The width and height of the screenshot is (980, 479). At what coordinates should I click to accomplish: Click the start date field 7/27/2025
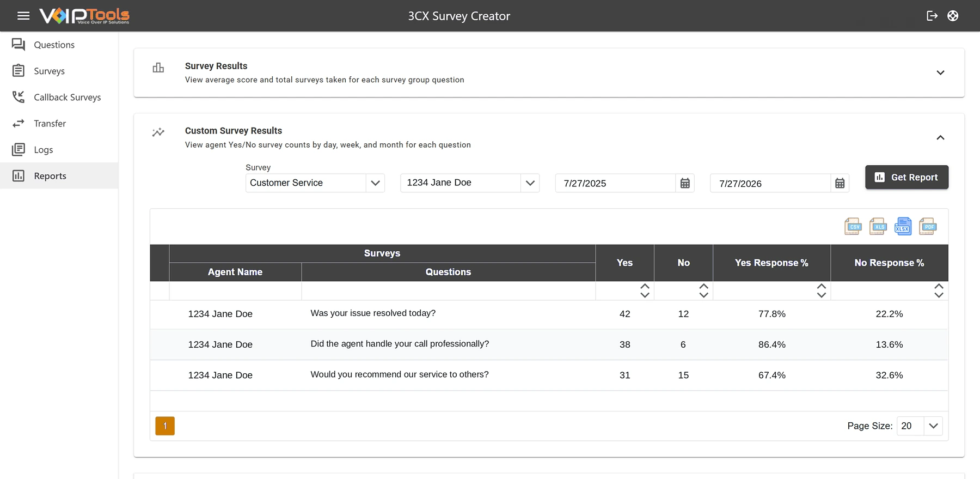[615, 183]
